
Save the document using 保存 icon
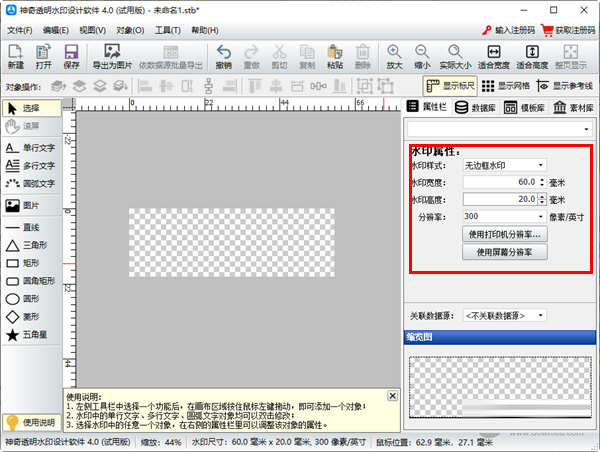pos(71,56)
